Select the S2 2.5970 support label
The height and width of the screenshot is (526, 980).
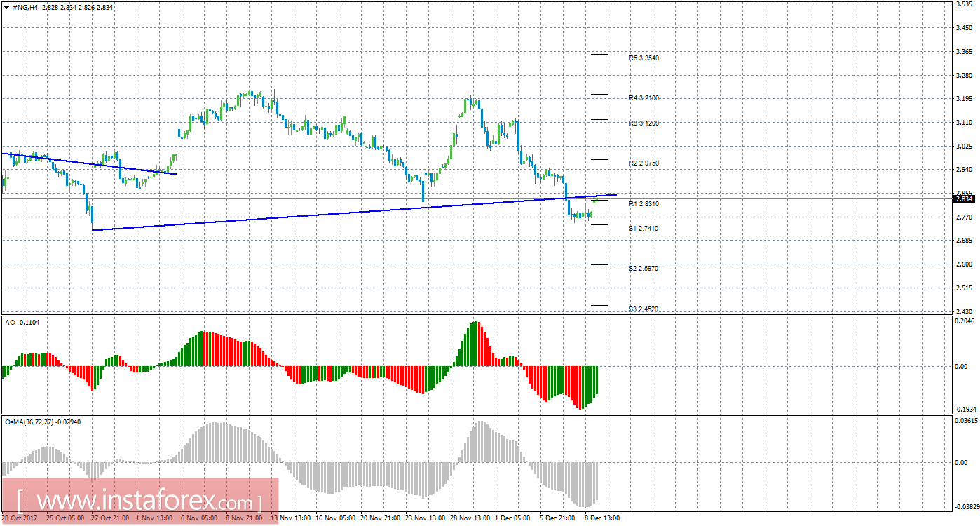[x=644, y=268]
